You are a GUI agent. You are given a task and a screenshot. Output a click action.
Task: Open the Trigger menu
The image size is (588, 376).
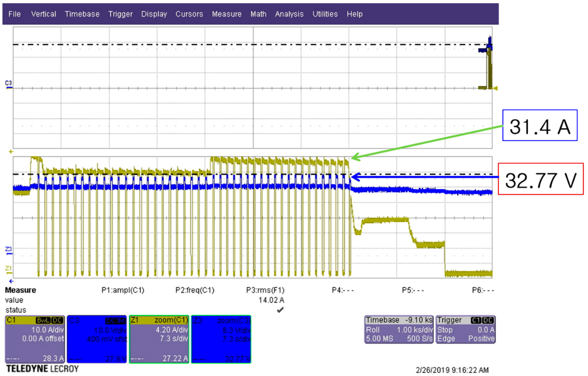coord(120,14)
